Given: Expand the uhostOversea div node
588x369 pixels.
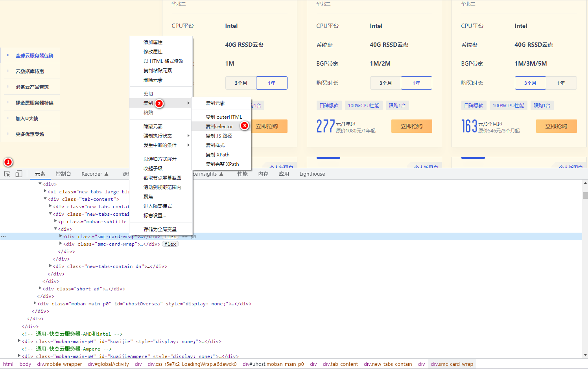Looking at the screenshot, I should tap(35, 303).
